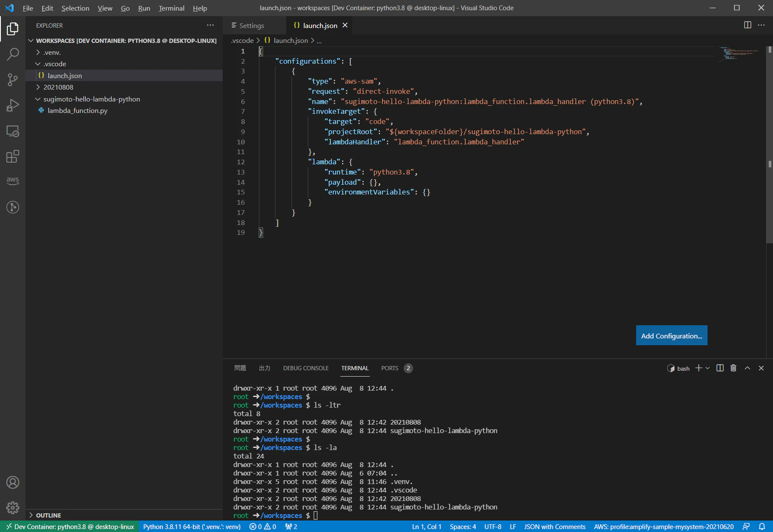The image size is (773, 532).
Task: Click the .vscode breadcrumb segment
Action: (242, 40)
